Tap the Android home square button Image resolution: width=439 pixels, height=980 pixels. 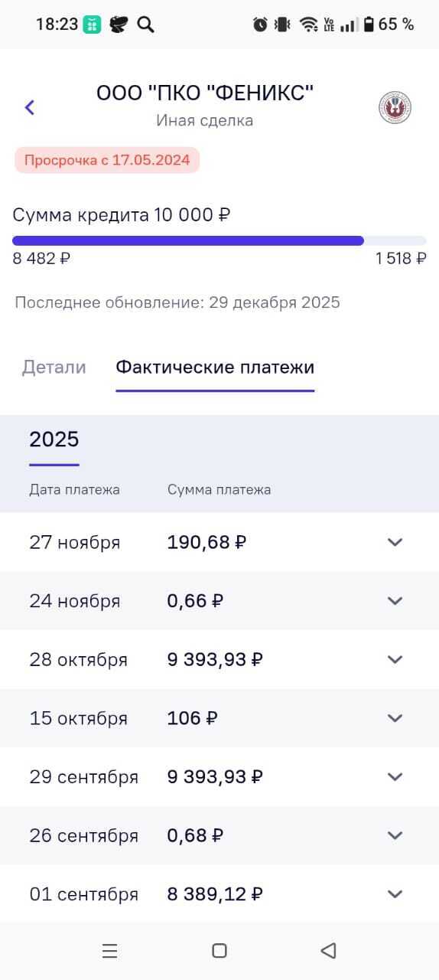pyautogui.click(x=219, y=951)
